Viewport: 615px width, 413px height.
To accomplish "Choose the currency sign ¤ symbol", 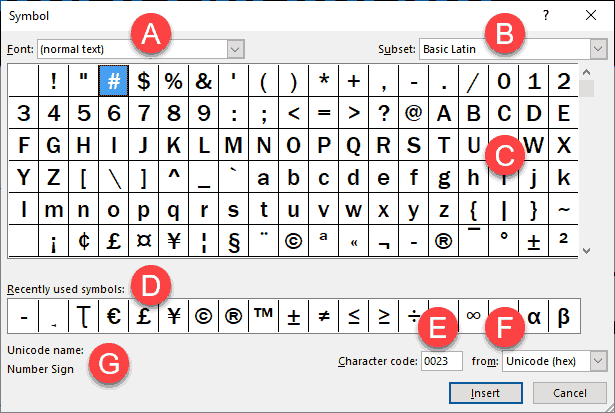I will point(144,241).
